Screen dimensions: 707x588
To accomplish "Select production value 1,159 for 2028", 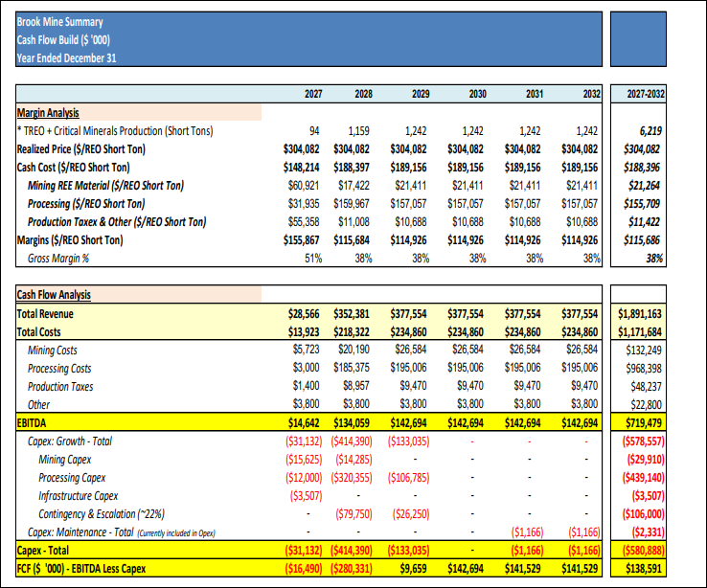I will (x=359, y=131).
